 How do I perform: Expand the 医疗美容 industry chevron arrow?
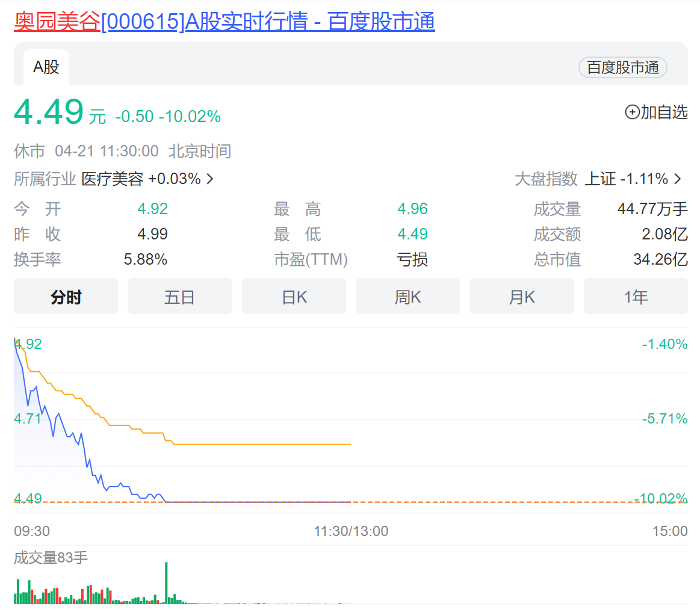pos(210,179)
